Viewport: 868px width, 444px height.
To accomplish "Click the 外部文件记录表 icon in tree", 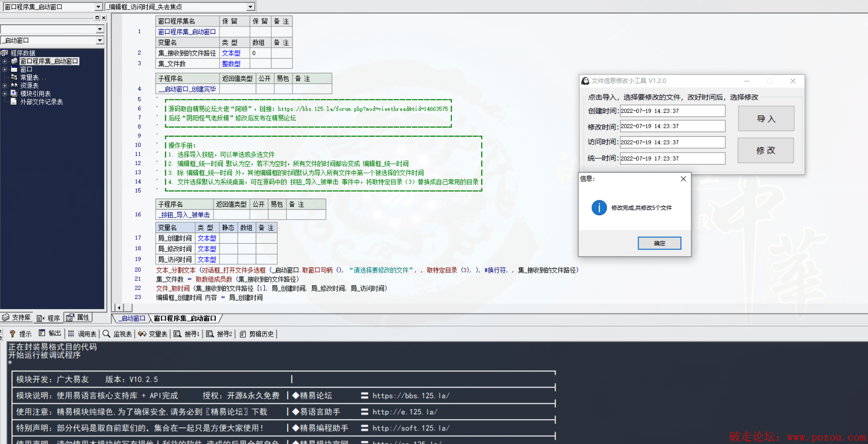I will pyautogui.click(x=14, y=102).
